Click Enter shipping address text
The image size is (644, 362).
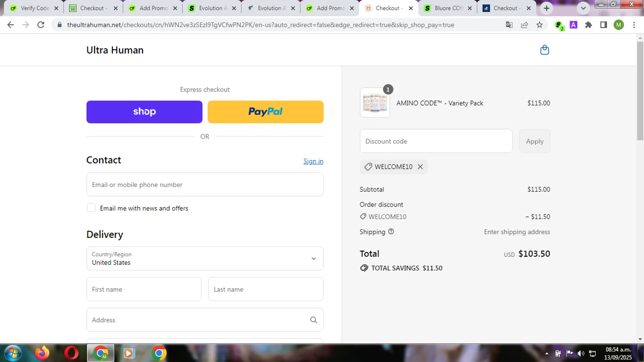[517, 232]
